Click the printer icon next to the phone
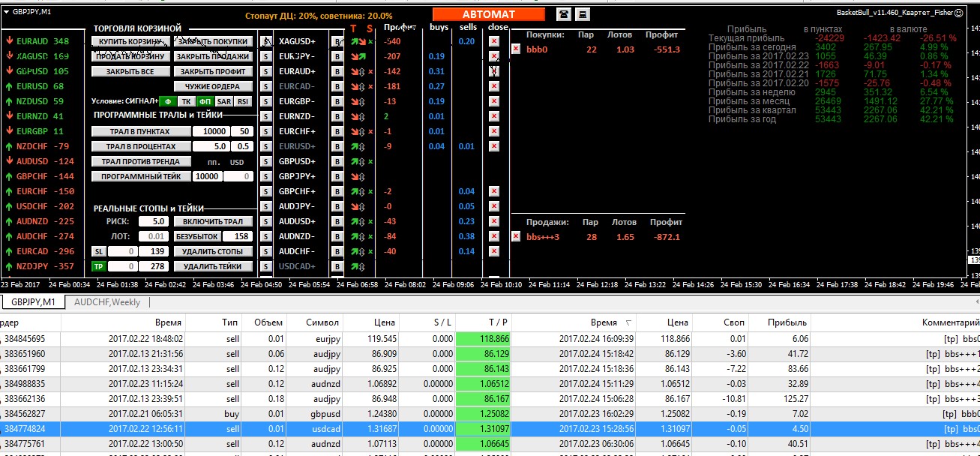Image resolution: width=980 pixels, height=456 pixels. [x=583, y=14]
